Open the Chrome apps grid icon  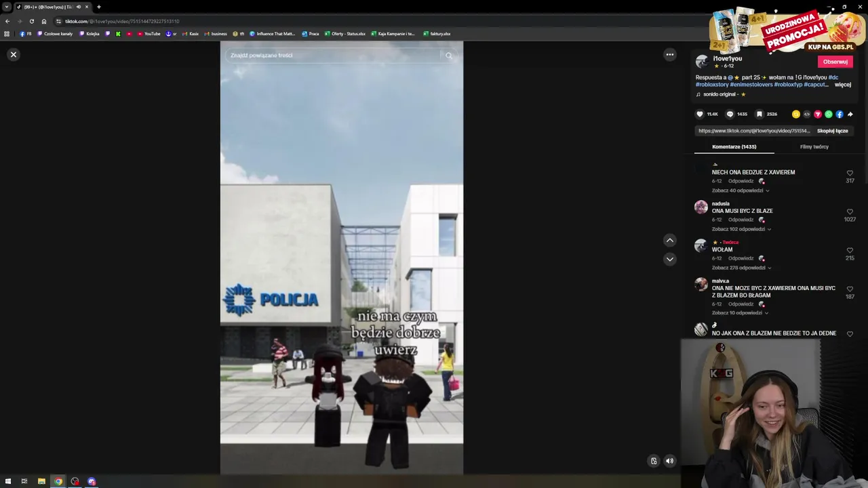tap(7, 34)
